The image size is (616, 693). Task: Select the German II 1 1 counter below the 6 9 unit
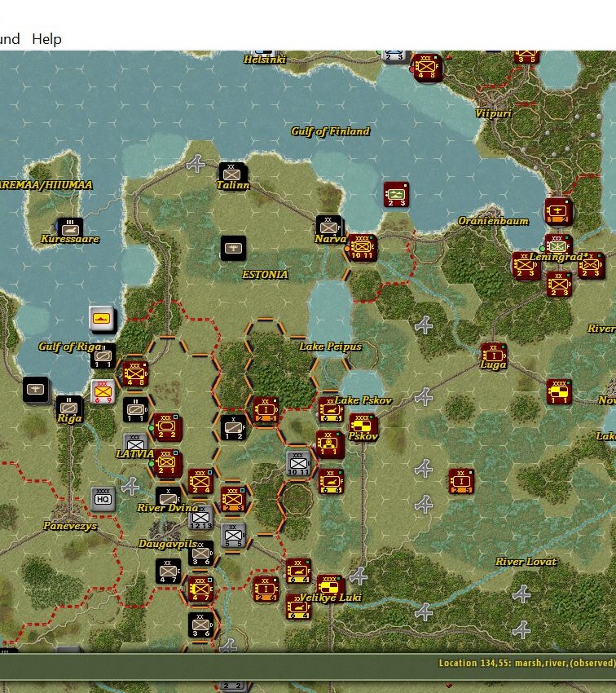(x=135, y=410)
